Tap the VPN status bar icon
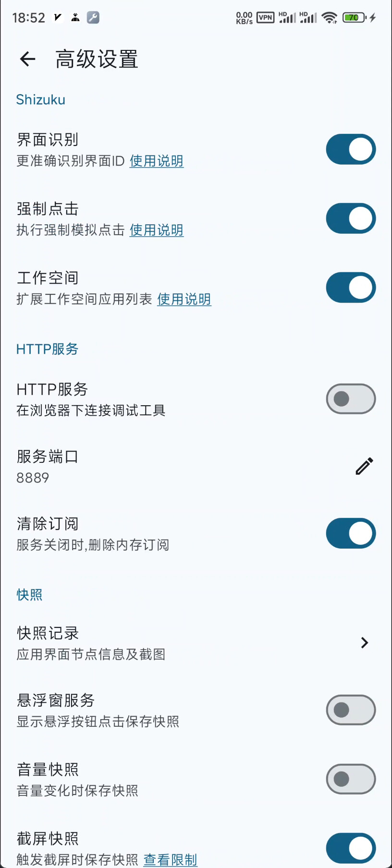This screenshot has height=868, width=392. [265, 18]
